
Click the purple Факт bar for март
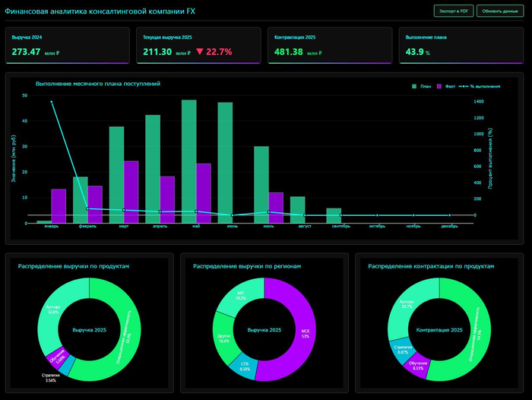(131, 192)
